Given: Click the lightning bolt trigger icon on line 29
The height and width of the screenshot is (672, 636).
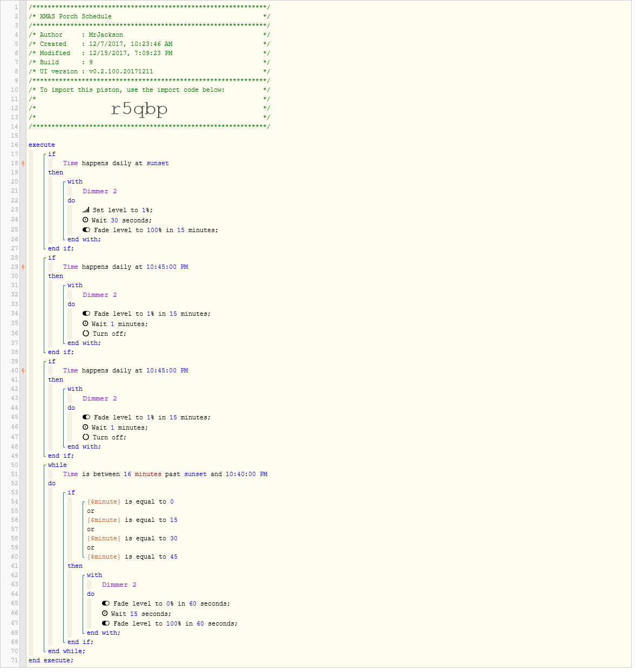Looking at the screenshot, I should tap(23, 267).
